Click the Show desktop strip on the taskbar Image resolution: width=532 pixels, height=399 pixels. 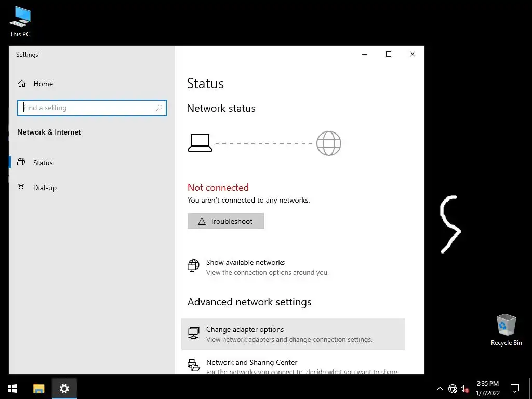530,389
